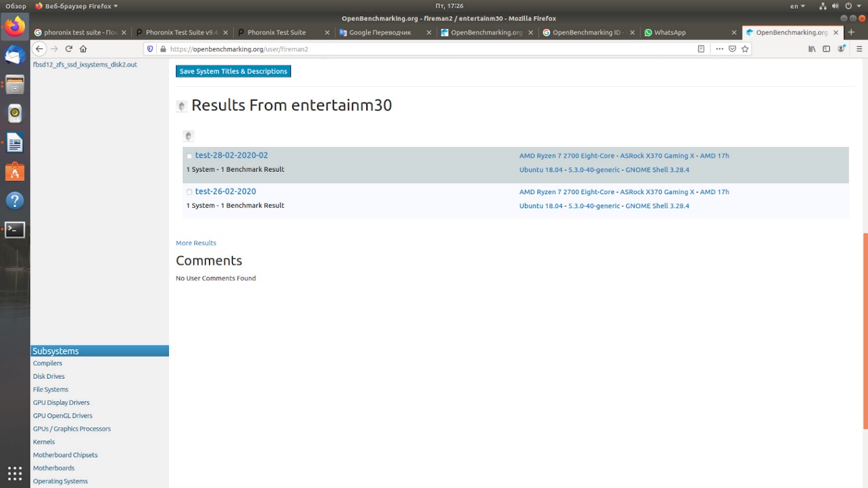This screenshot has height=488, width=868.
Task: Close the WhatsApp tab
Action: point(734,32)
